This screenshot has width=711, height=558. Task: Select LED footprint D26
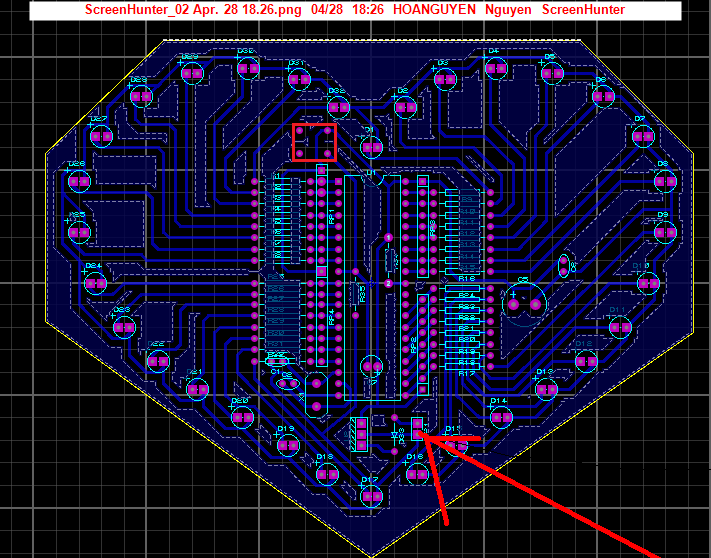[x=79, y=181]
